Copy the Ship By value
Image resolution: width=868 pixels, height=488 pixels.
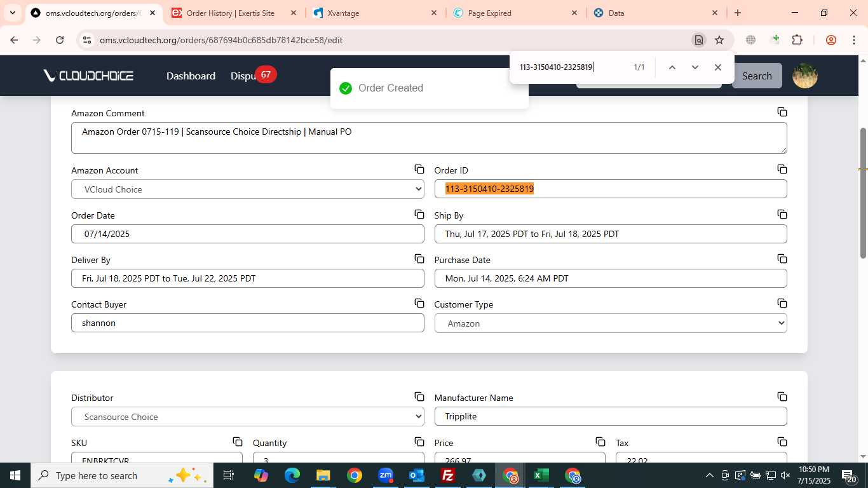(x=782, y=215)
